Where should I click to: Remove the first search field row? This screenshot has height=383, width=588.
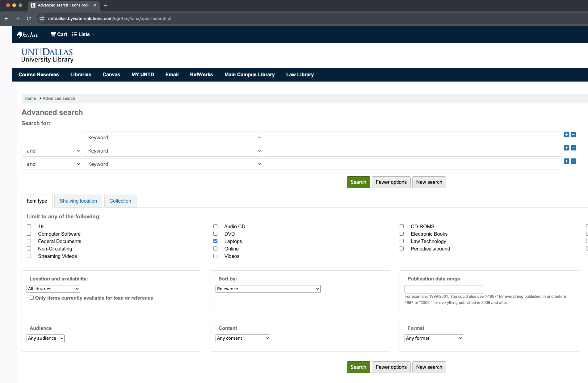(573, 135)
